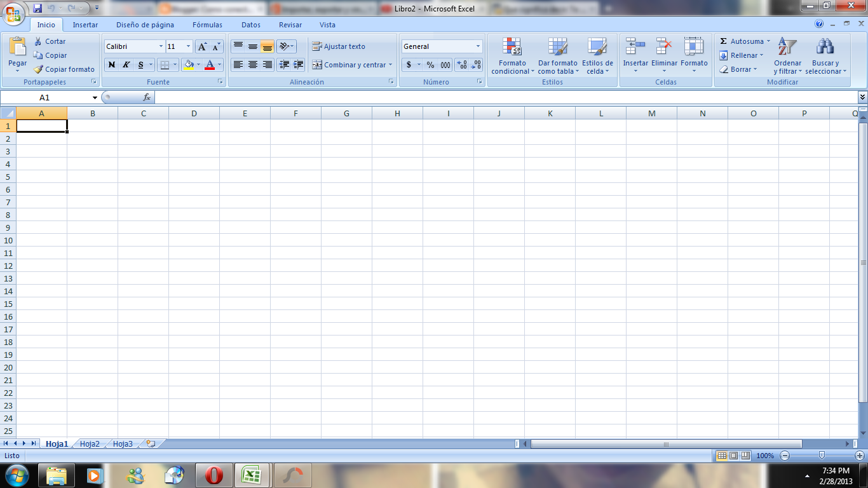868x488 pixels.
Task: Open number format General dropdown
Action: tap(478, 46)
